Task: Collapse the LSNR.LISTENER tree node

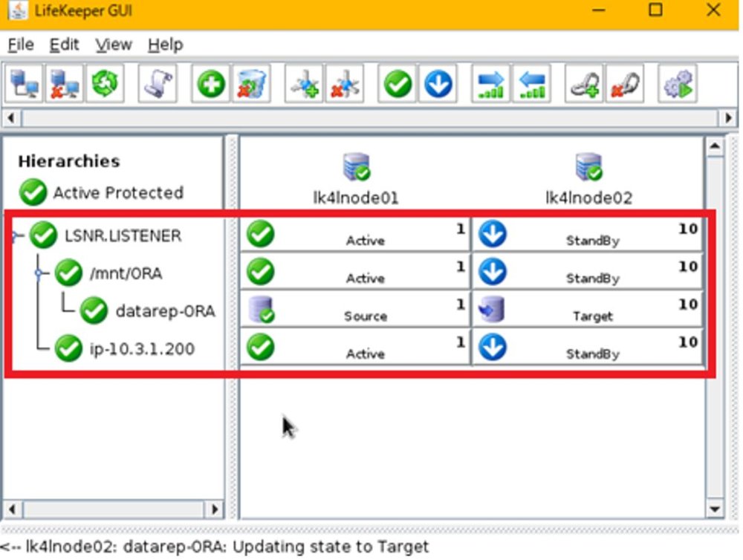Action: click(15, 235)
